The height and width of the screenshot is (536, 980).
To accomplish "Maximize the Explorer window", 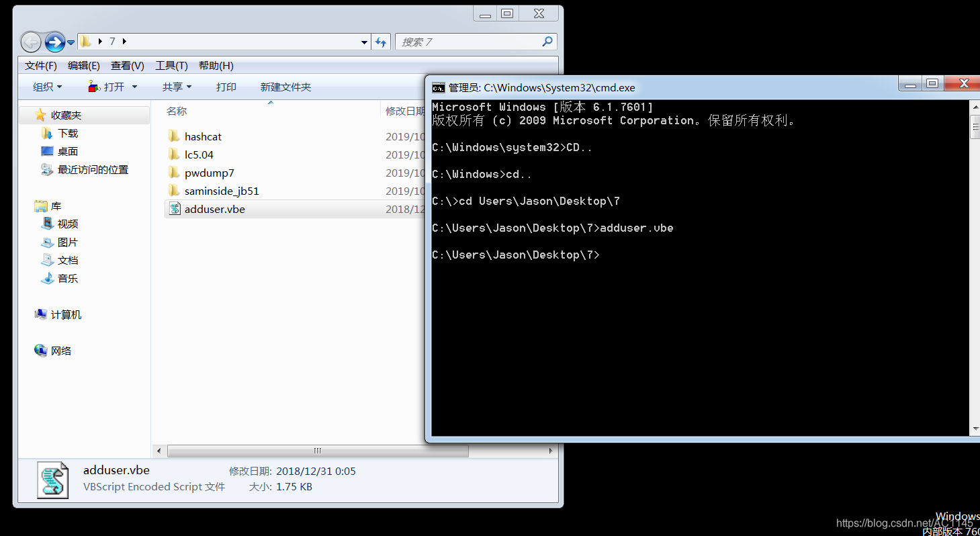I will coord(507,13).
